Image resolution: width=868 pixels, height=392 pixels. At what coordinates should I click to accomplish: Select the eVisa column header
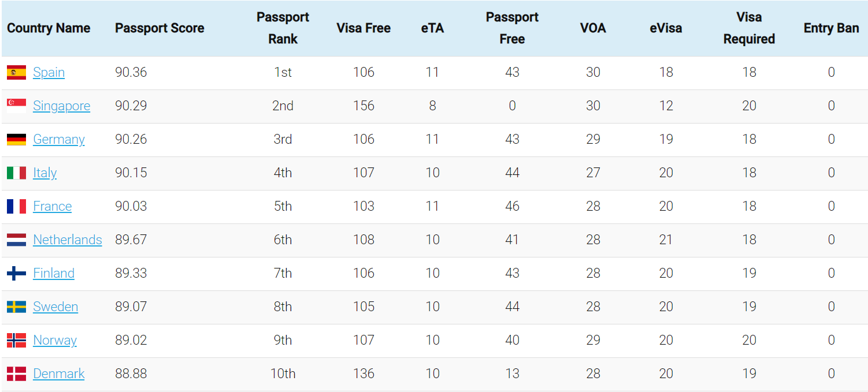pyautogui.click(x=666, y=28)
